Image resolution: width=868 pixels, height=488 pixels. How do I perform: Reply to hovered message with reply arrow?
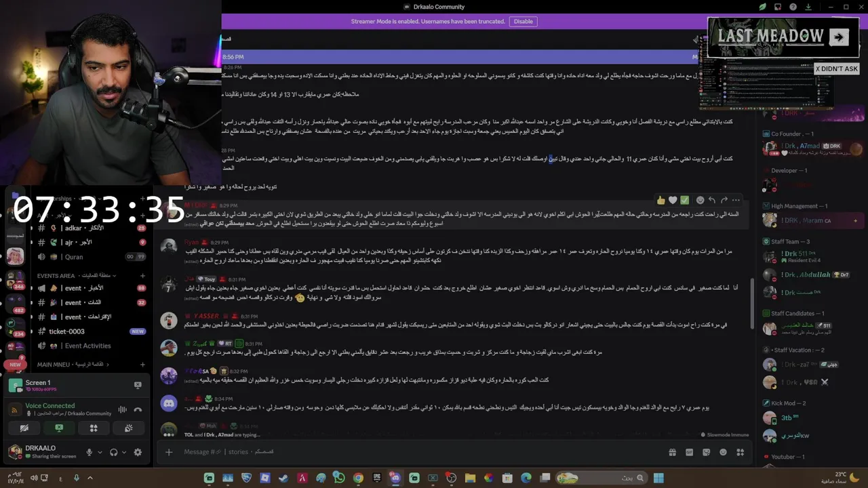[x=712, y=200]
